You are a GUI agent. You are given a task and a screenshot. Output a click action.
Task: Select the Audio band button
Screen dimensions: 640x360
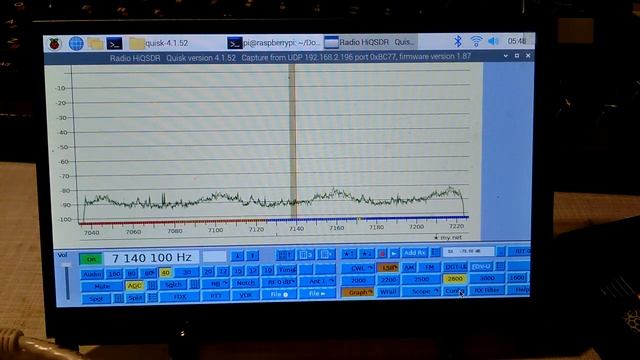[x=92, y=274]
